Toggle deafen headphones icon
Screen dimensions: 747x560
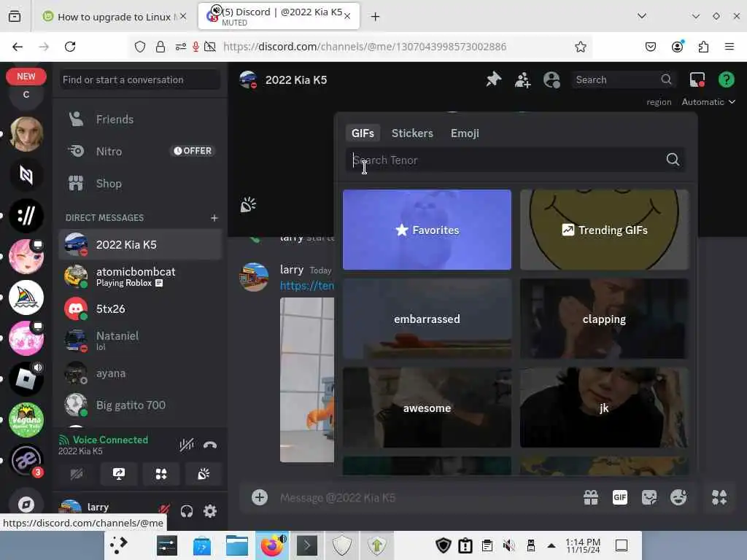click(x=187, y=511)
